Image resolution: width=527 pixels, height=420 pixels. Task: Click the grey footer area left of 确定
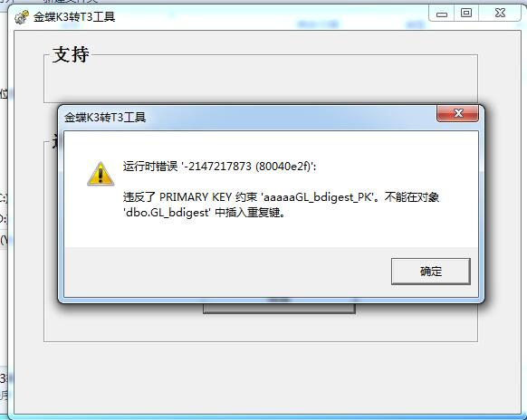tap(227, 272)
